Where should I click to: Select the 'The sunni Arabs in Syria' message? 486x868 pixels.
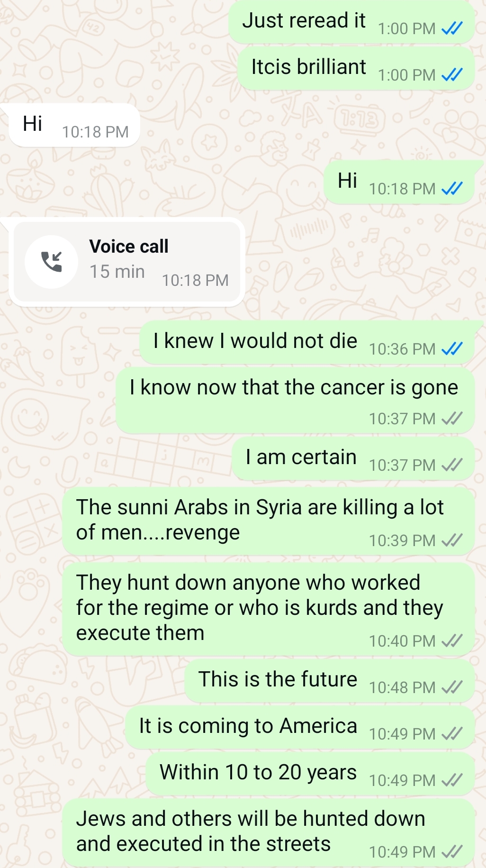pyautogui.click(x=269, y=521)
